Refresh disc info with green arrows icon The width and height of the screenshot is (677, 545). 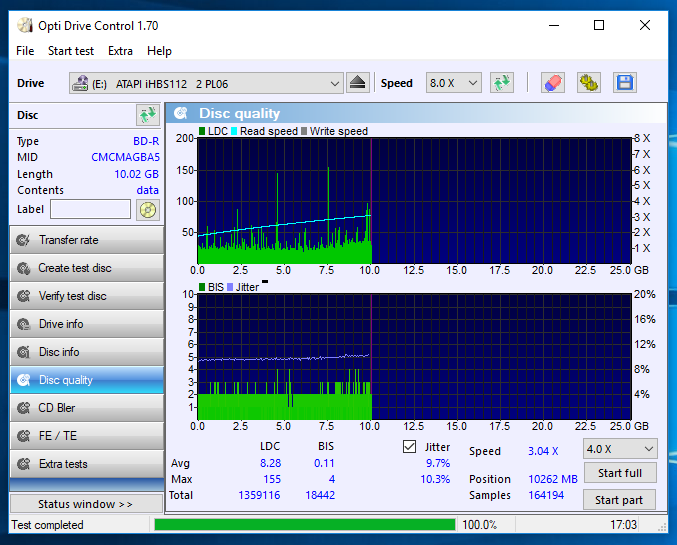coord(148,115)
